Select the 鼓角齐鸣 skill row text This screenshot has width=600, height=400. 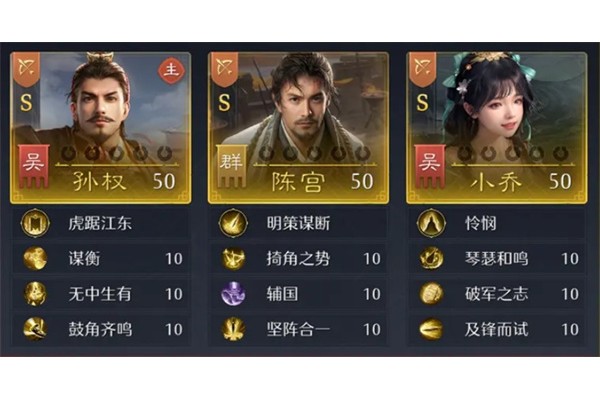tap(100, 329)
